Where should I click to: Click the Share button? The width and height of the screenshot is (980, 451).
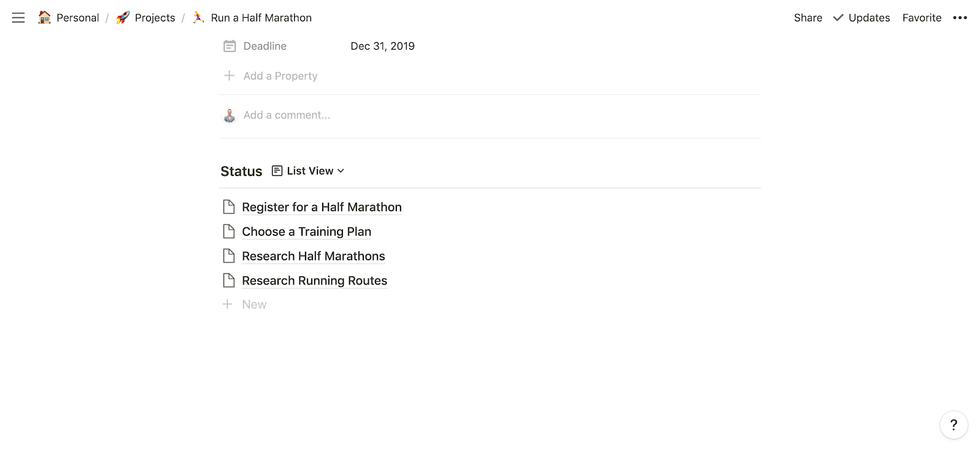pyautogui.click(x=808, y=18)
